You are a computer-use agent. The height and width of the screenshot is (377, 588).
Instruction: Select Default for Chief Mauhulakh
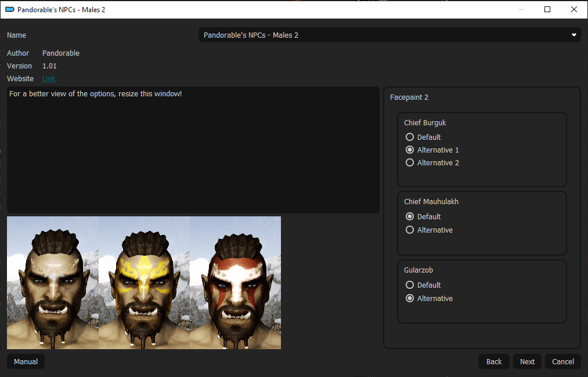tap(423, 216)
